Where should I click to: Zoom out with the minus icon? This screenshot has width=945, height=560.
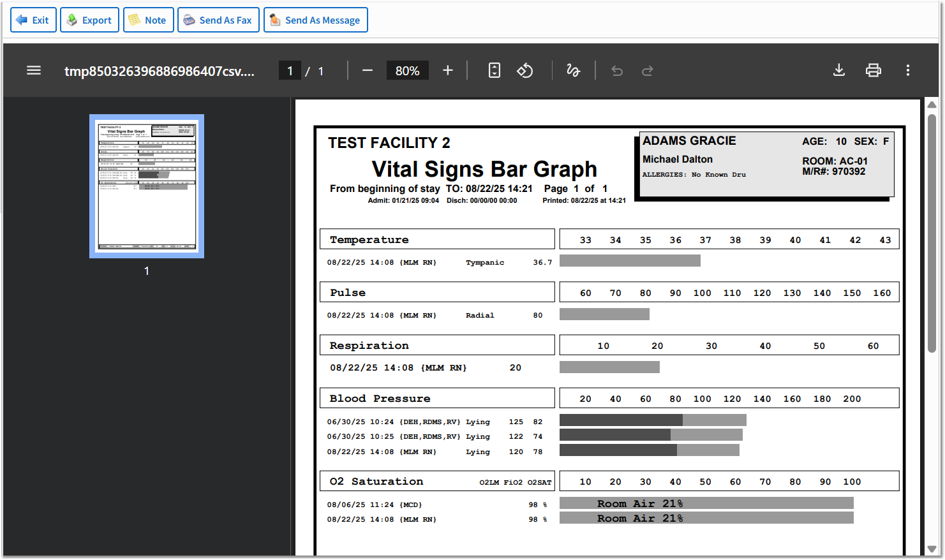tap(367, 71)
